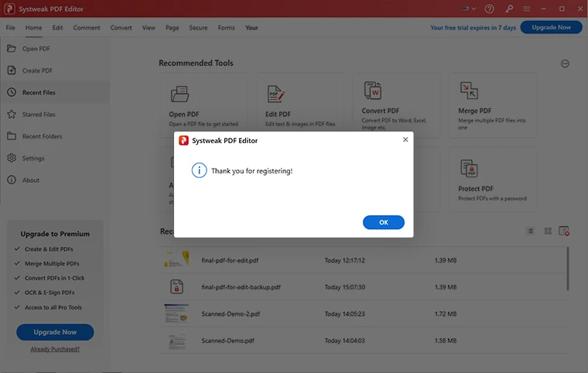Click the sidebar Upgrade Now button
This screenshot has width=588, height=373.
pyautogui.click(x=55, y=332)
